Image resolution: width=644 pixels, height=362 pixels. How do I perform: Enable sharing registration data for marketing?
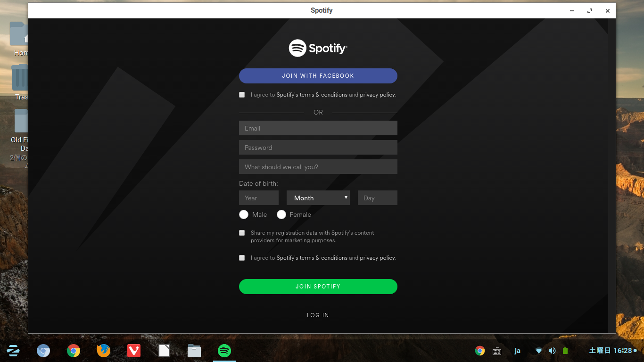tap(242, 233)
